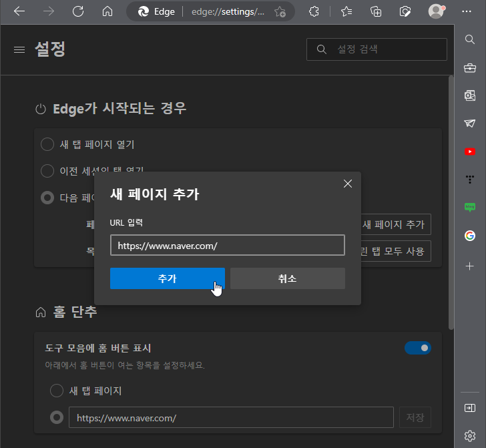Screen dimensions: 486x448
Task: Toggle 도구 모음에 홈 버튼 표시 switch
Action: pyautogui.click(x=418, y=348)
